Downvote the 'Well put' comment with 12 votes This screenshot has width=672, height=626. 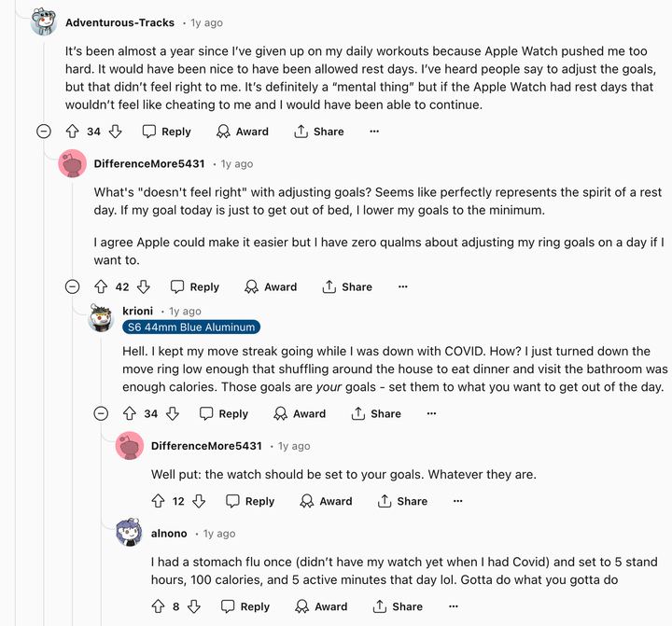coord(199,501)
